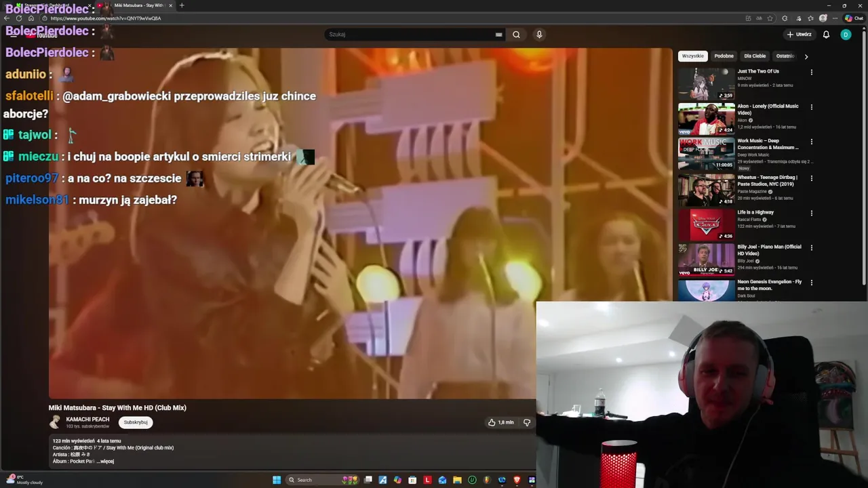Open YouTube notifications bell
Image resolution: width=868 pixels, height=488 pixels.
click(x=826, y=35)
